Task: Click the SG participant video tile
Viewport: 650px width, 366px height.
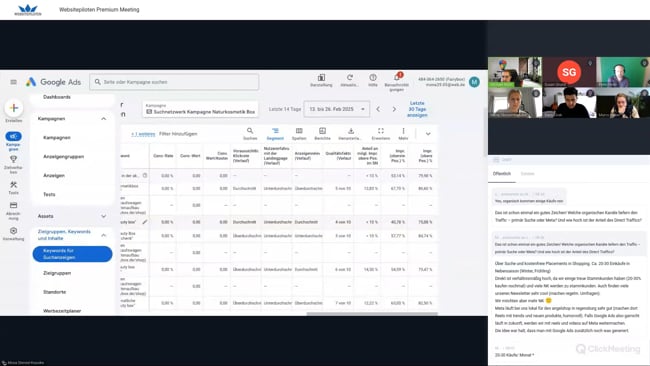Action: [x=569, y=72]
